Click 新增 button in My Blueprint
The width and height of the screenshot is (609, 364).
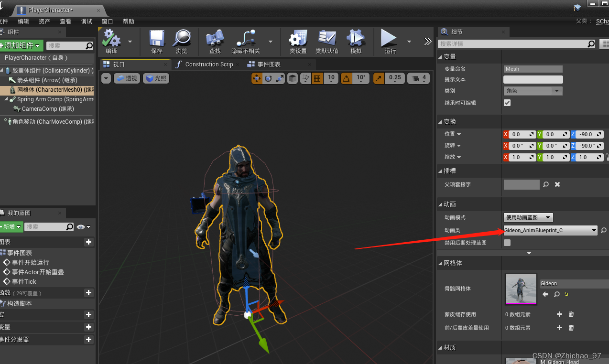11,227
